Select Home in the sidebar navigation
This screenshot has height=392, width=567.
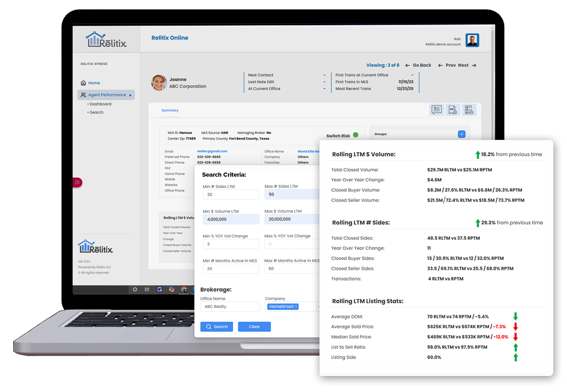pyautogui.click(x=94, y=83)
